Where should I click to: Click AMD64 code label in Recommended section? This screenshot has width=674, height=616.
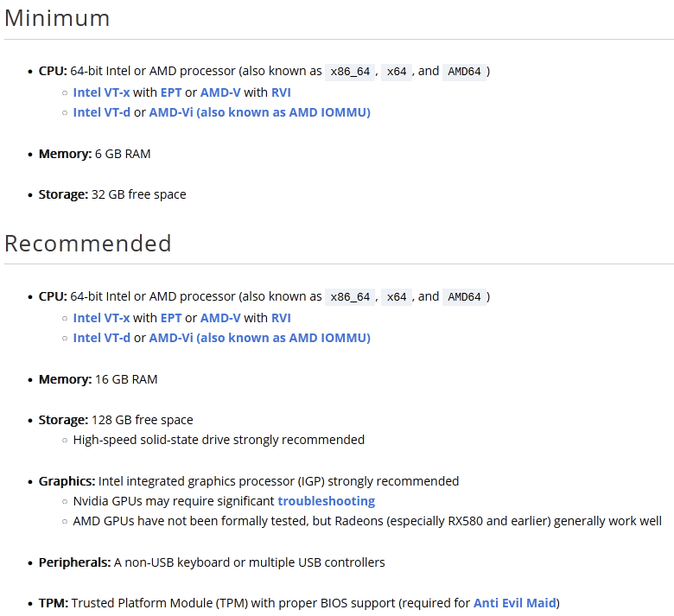coord(464,297)
